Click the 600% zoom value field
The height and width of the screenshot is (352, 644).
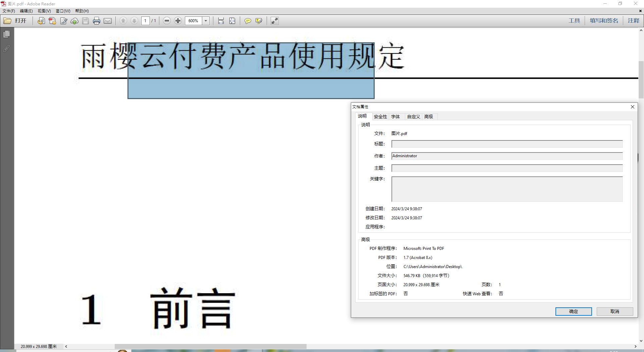point(194,21)
